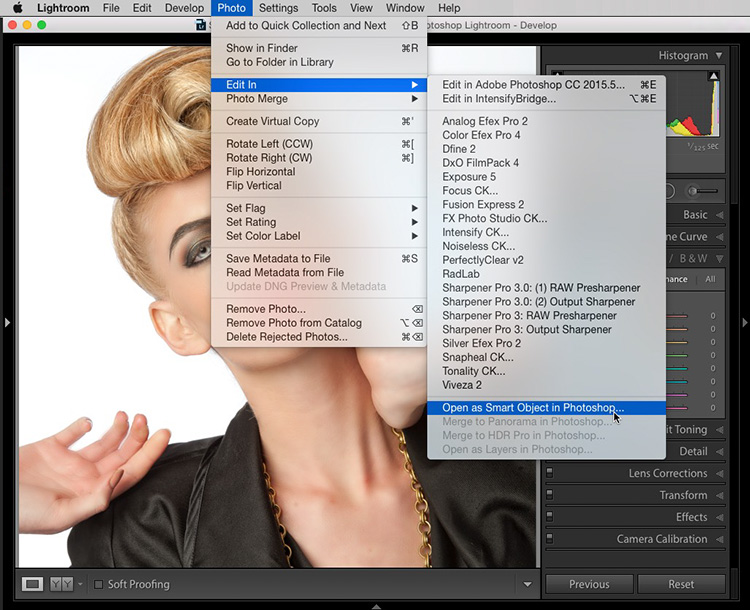Open the Apple menu
Viewport: 750px width, 610px height.
click(17, 8)
